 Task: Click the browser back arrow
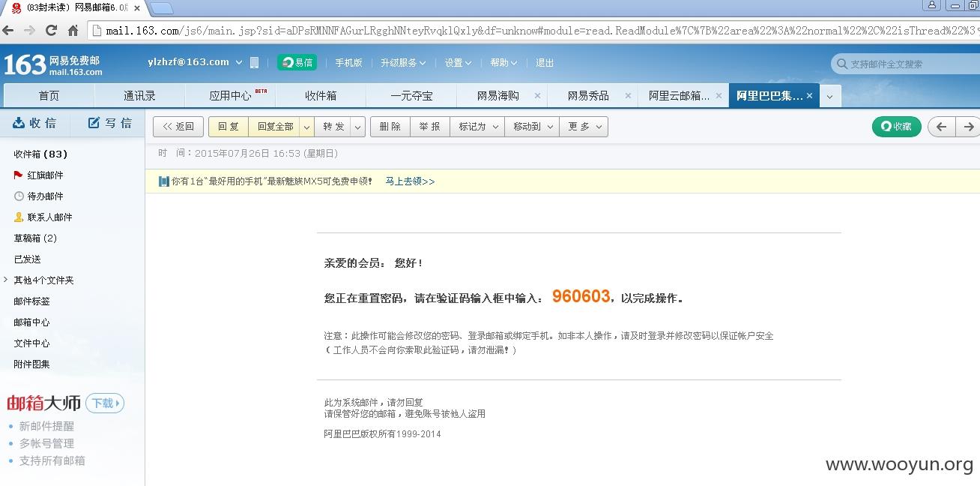8,31
